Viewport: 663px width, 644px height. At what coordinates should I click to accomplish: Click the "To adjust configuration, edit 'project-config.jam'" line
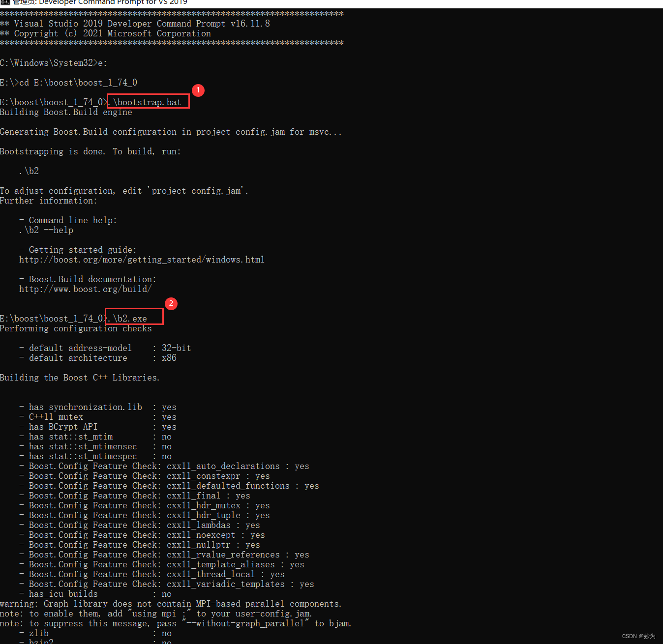(x=124, y=191)
